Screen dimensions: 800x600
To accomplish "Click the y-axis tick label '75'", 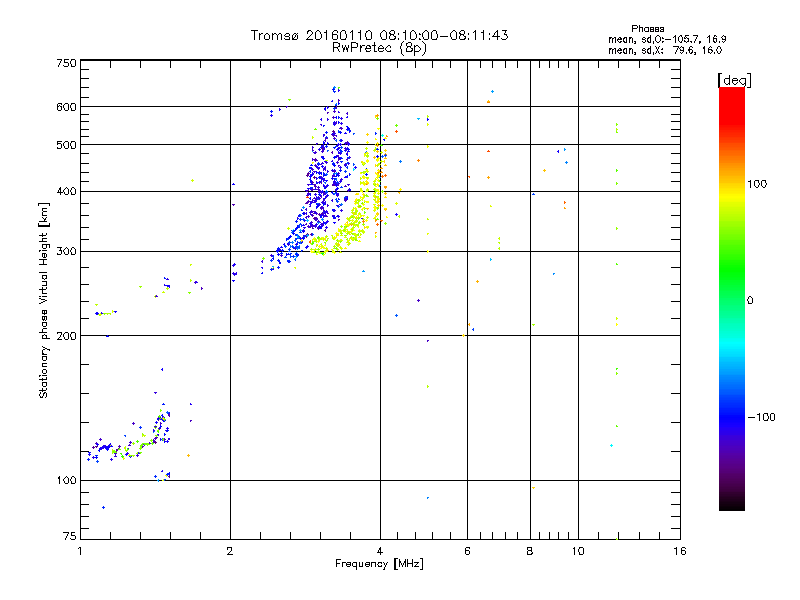I will tap(70, 536).
